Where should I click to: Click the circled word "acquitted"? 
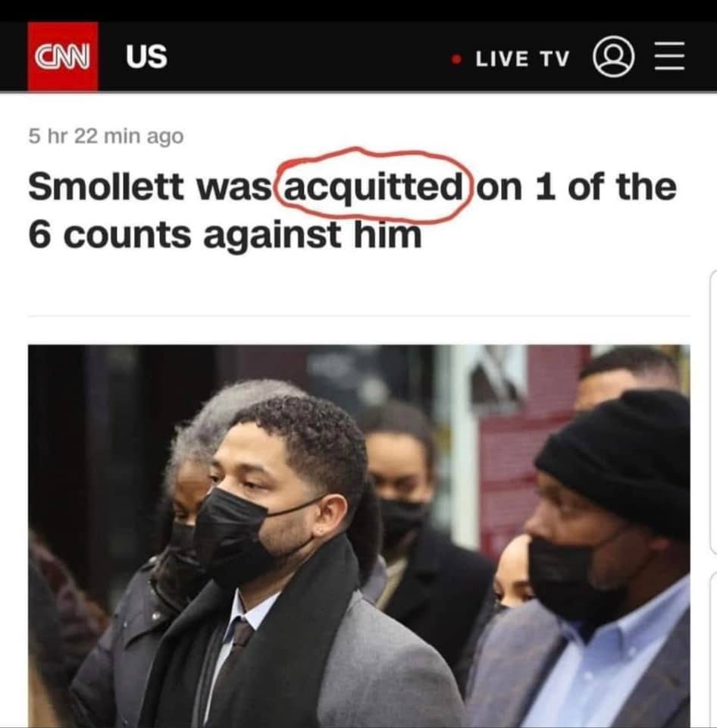(373, 188)
